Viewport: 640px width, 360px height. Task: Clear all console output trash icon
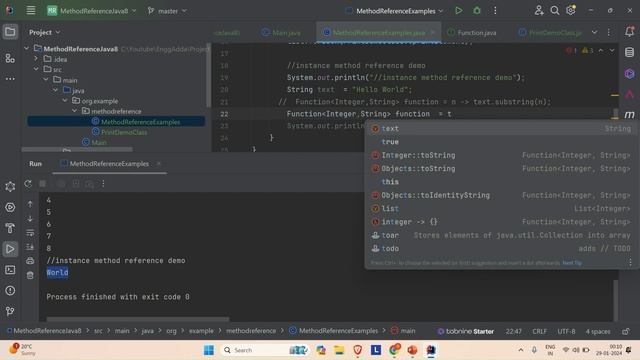30,275
